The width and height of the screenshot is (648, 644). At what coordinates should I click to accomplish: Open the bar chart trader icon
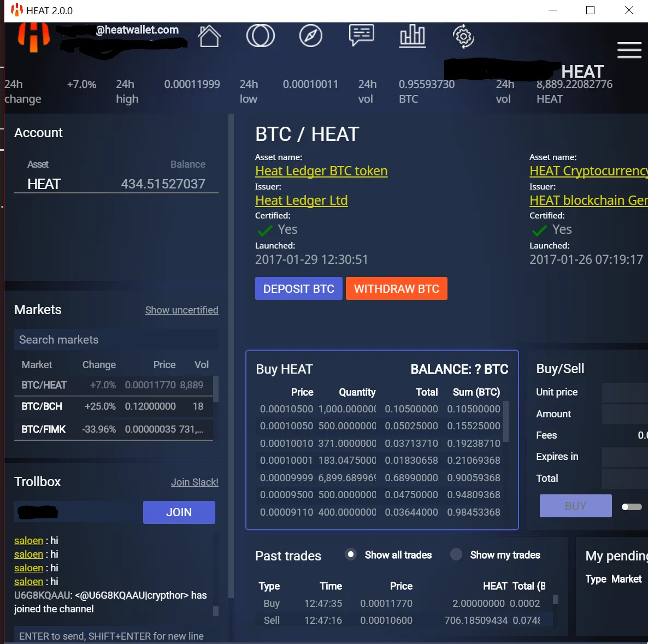click(412, 36)
